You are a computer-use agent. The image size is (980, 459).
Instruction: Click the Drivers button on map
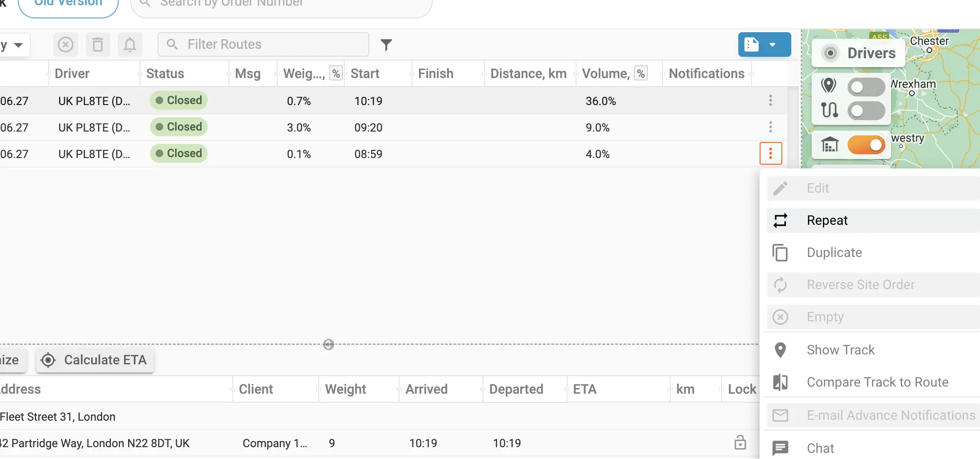pyautogui.click(x=858, y=53)
